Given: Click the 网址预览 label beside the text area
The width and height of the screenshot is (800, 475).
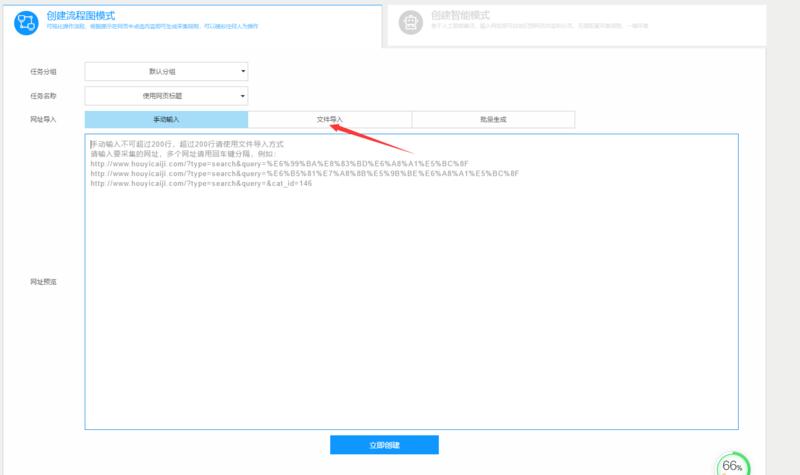Looking at the screenshot, I should [x=44, y=282].
